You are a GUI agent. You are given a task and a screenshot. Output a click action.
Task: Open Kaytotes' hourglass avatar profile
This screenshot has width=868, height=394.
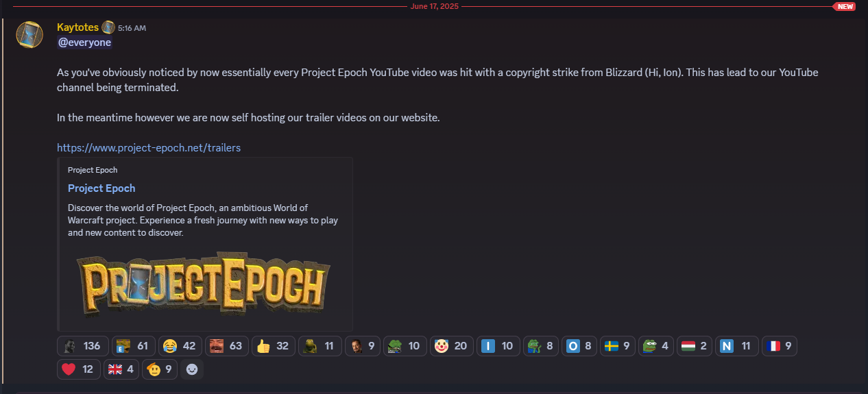point(30,34)
